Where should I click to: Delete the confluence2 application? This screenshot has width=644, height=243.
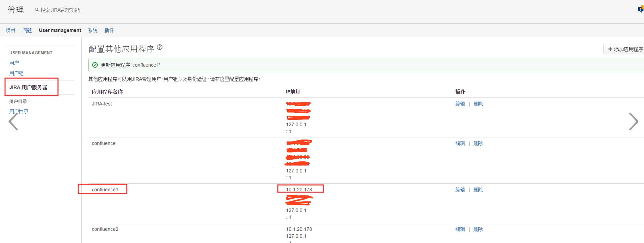478,229
